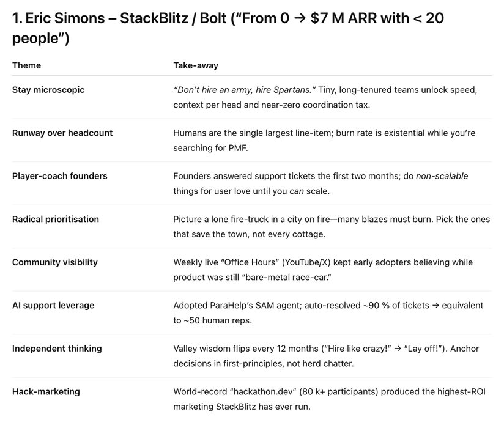Click the "Hack-marketing" theme cell
The image size is (504, 428).
point(41,391)
